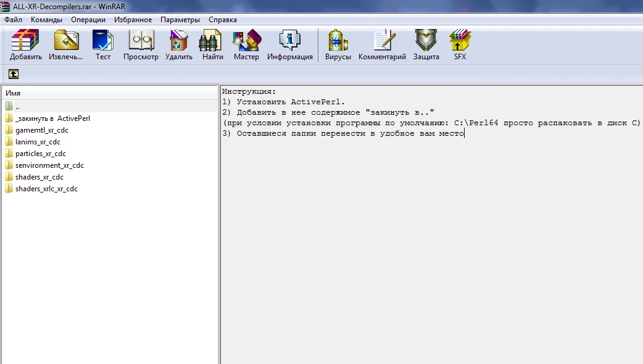Click the folder icon beside shaders_xrlc_xr_cdc
The image size is (643, 364).
9,189
